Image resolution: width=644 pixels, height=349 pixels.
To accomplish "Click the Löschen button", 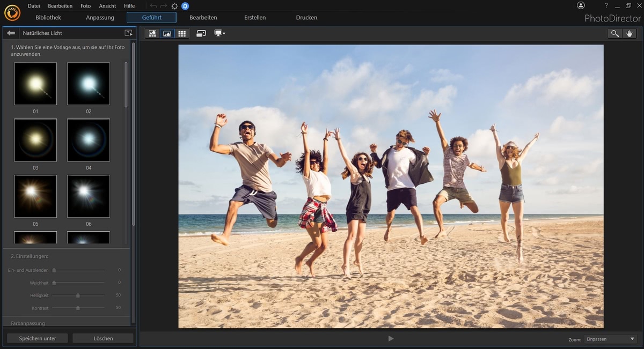I will (x=103, y=338).
